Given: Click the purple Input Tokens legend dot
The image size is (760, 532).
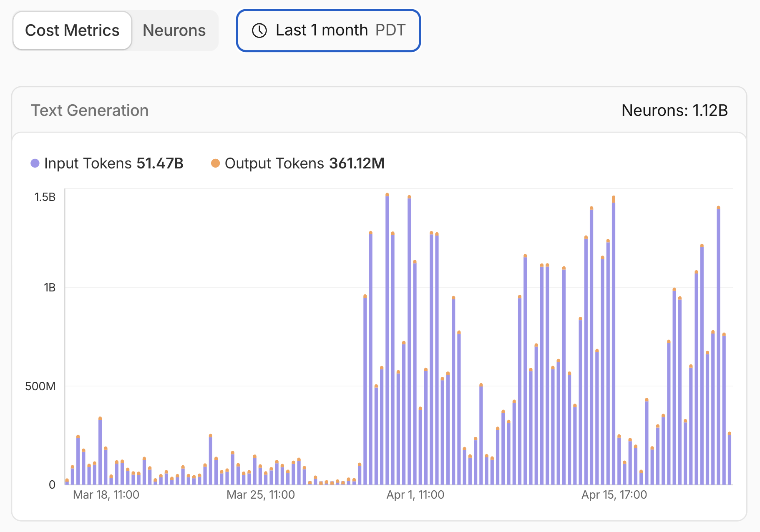Looking at the screenshot, I should point(35,163).
